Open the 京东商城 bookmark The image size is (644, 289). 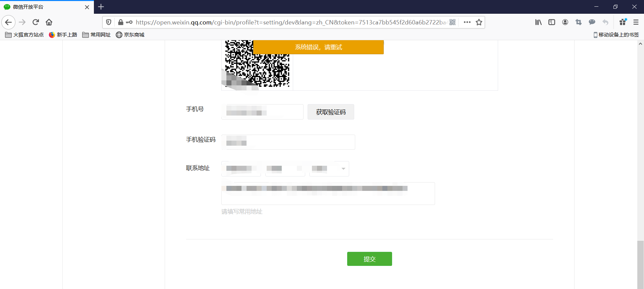[130, 35]
